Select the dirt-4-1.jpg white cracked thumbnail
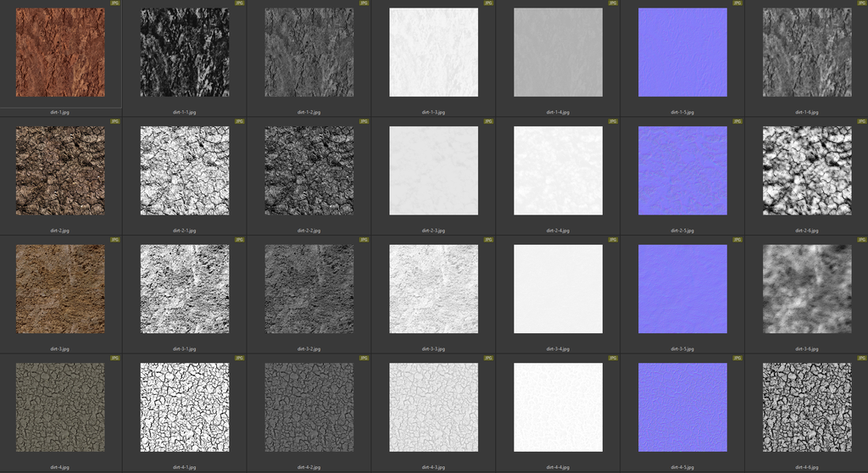 pyautogui.click(x=184, y=407)
